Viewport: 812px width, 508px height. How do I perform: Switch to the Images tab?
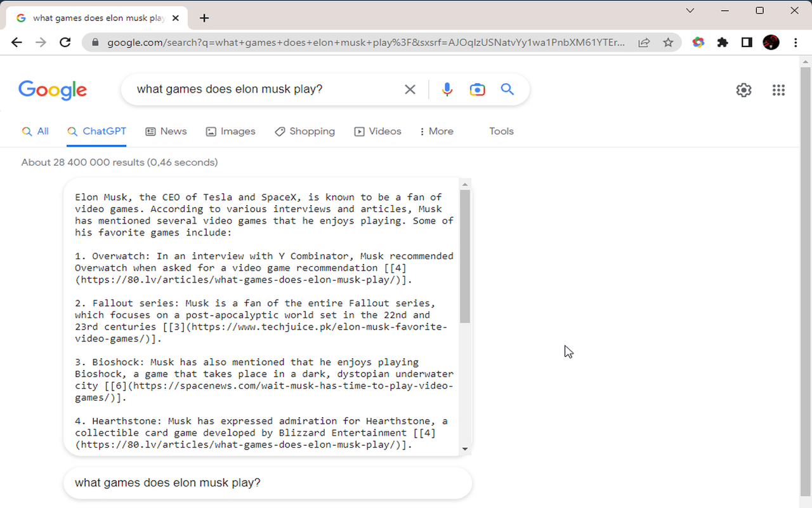click(231, 131)
